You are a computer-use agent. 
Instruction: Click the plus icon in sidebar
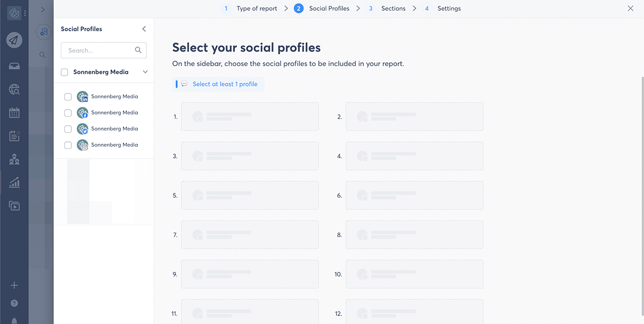pyautogui.click(x=14, y=285)
